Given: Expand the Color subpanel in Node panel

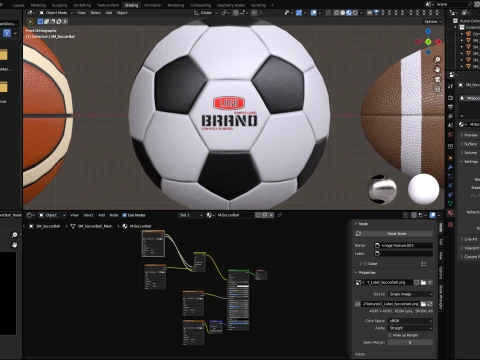Looking at the screenshot, I should pos(360,264).
